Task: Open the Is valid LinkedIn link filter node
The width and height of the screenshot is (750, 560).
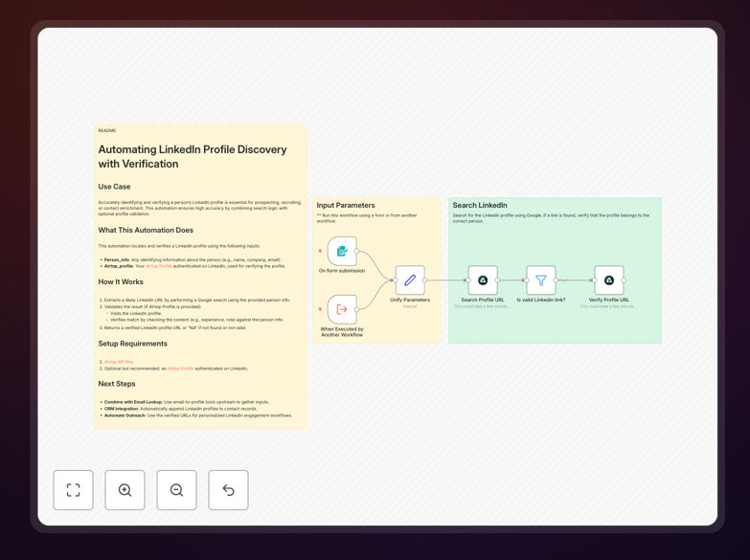Action: 541,280
